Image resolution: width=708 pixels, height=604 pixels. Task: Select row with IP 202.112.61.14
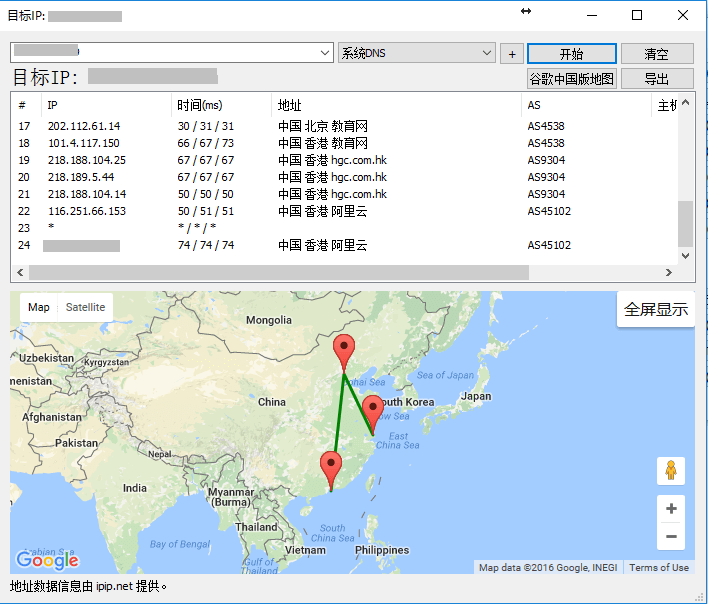(344, 126)
